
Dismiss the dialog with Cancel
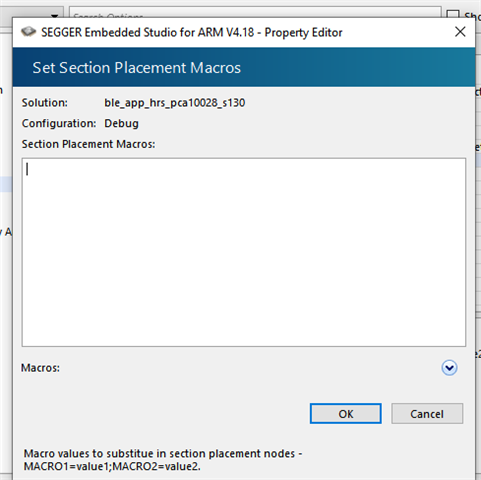coord(427,414)
